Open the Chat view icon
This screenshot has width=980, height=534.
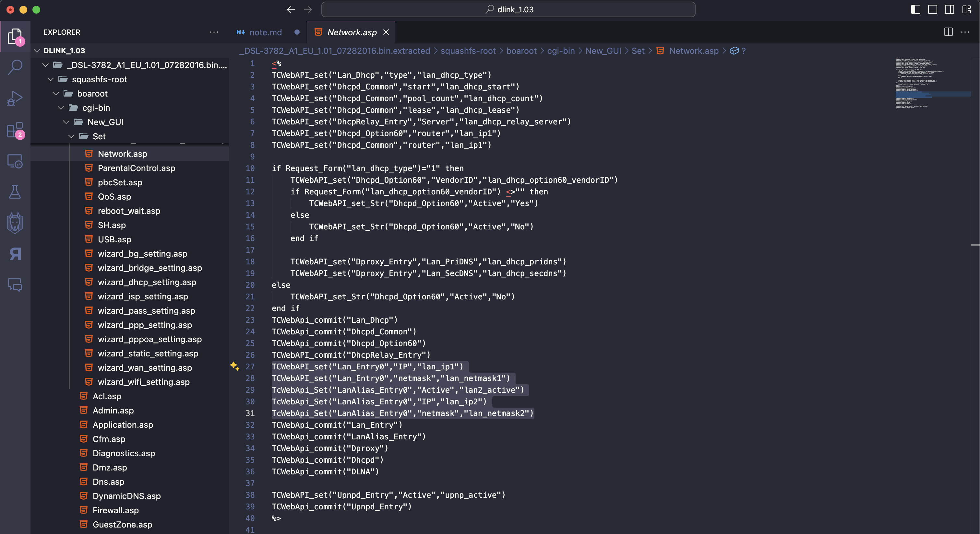15,285
